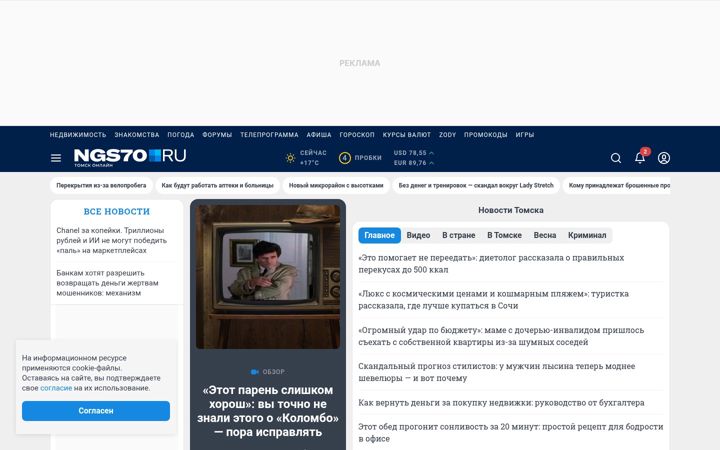Screen dimensions: 720x450
Task: Click the sun weather icon
Action: (x=290, y=158)
